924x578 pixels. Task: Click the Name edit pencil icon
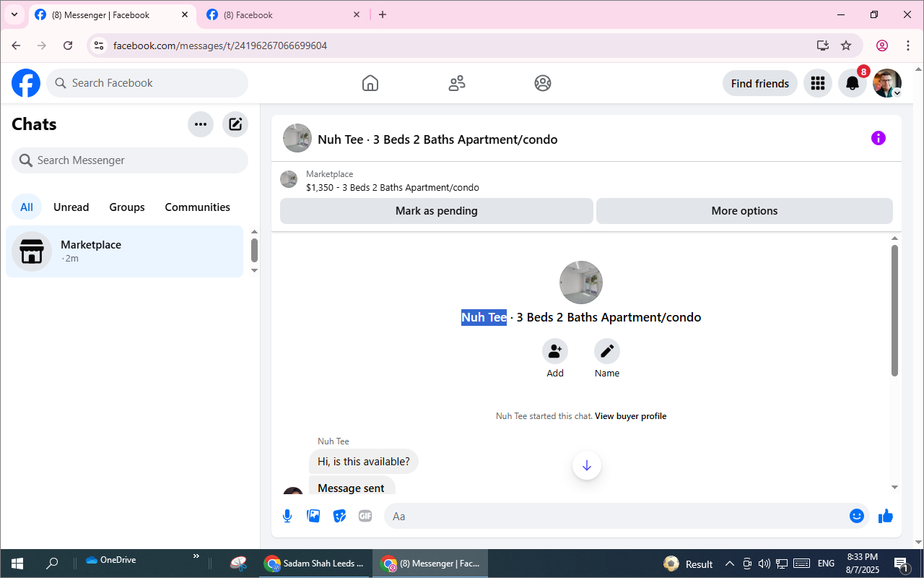[x=607, y=351]
